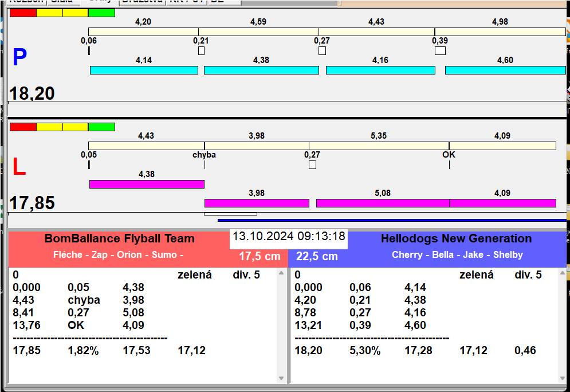Click lane L pass marker box under 0,27

pyautogui.click(x=312, y=164)
